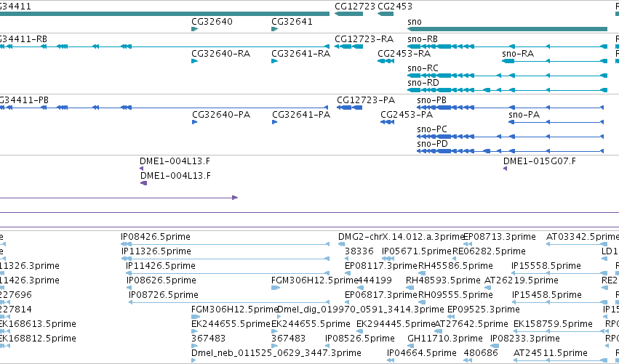Click the IP15558.5prime EST label
The image size is (619, 364).
tap(546, 266)
